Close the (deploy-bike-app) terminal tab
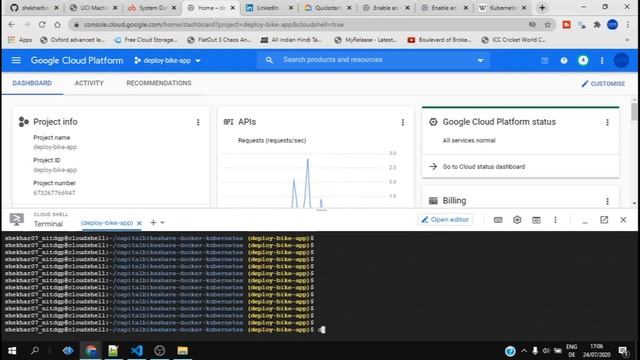 [139, 223]
